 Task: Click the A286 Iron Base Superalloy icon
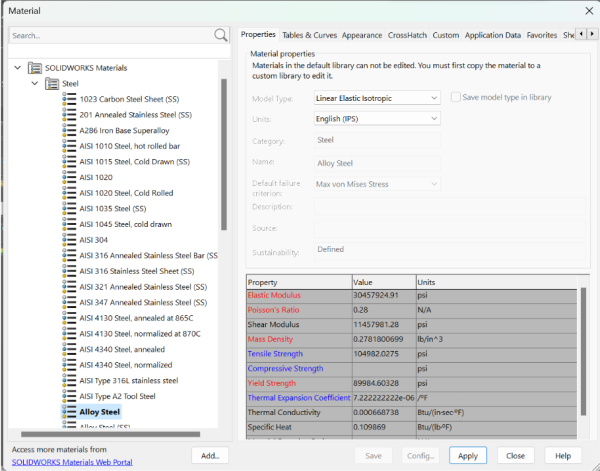[68, 130]
